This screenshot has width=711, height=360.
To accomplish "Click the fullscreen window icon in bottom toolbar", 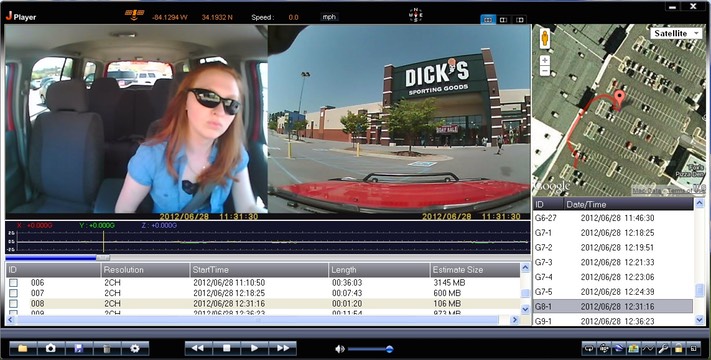I will [x=694, y=349].
